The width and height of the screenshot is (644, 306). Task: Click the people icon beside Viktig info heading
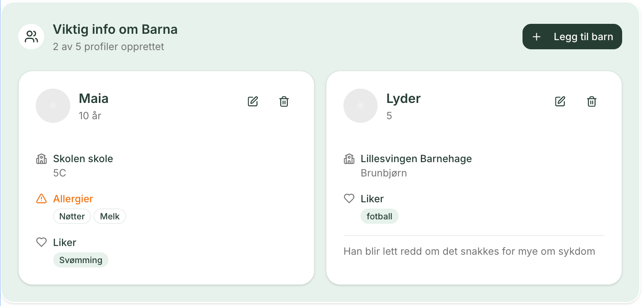tap(31, 36)
